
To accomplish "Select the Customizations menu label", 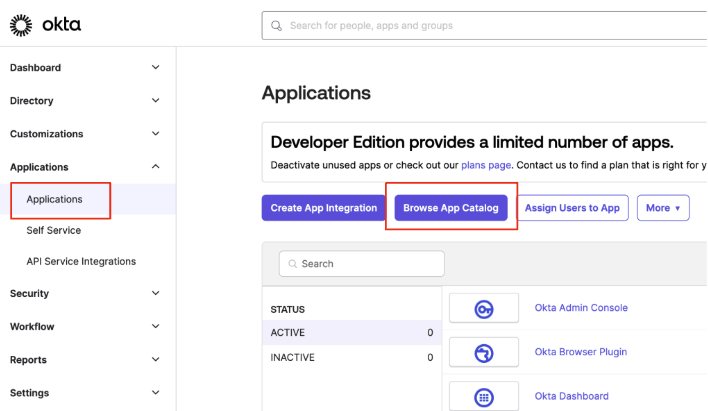I will tap(47, 134).
